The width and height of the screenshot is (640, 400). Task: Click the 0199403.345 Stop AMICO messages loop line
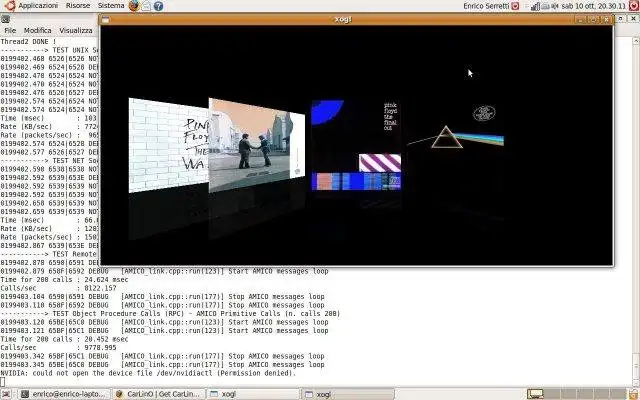click(x=162, y=364)
